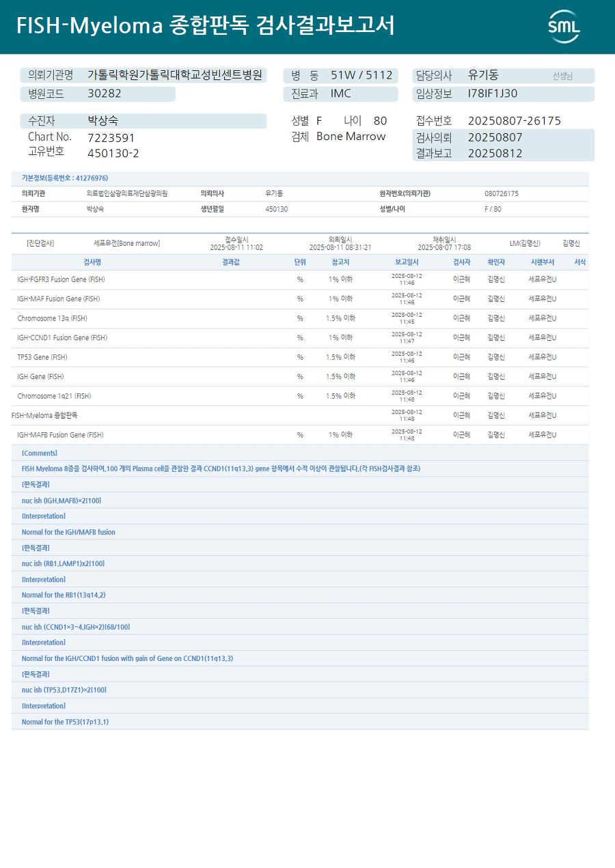Click reception number 20250807-26175
Viewport: 615px width, 868px height.
(515, 121)
